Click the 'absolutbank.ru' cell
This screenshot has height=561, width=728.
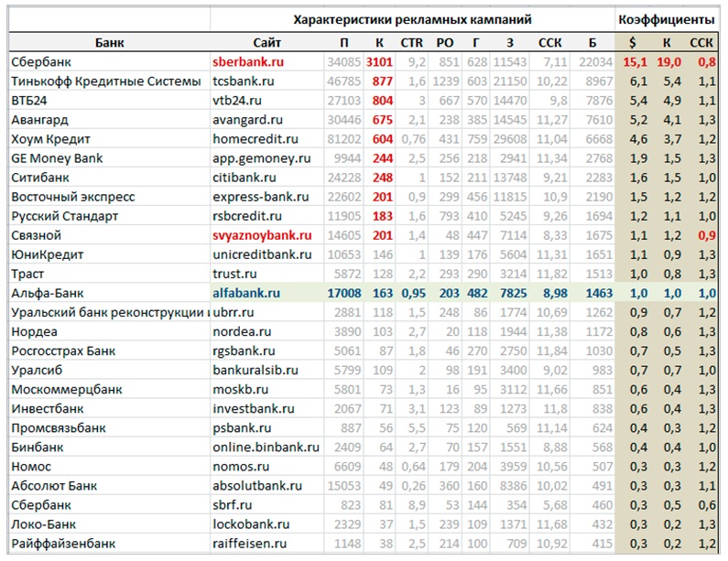click(x=267, y=485)
